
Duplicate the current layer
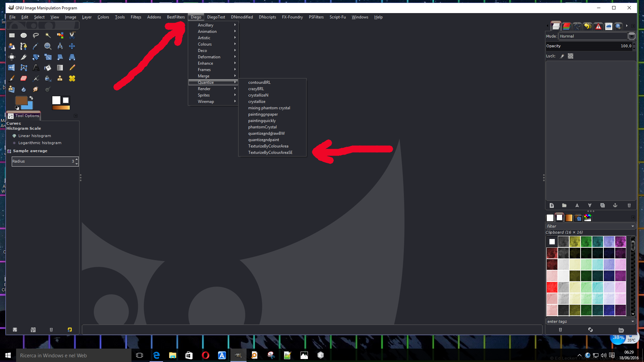pyautogui.click(x=602, y=205)
